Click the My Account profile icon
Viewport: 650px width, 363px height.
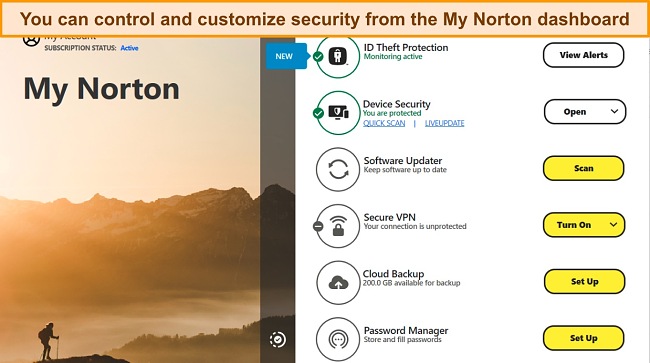31,41
